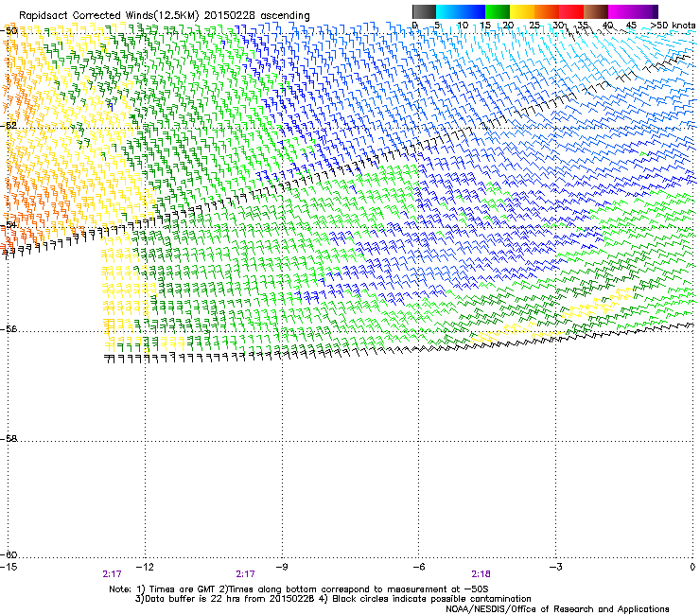Click the '-15' longitude axis label

tap(9, 567)
